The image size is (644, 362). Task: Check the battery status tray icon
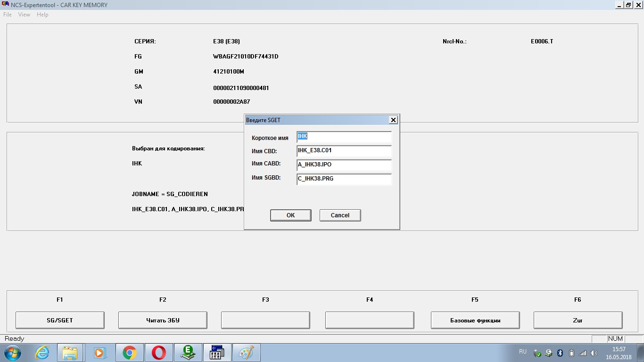[x=571, y=353]
